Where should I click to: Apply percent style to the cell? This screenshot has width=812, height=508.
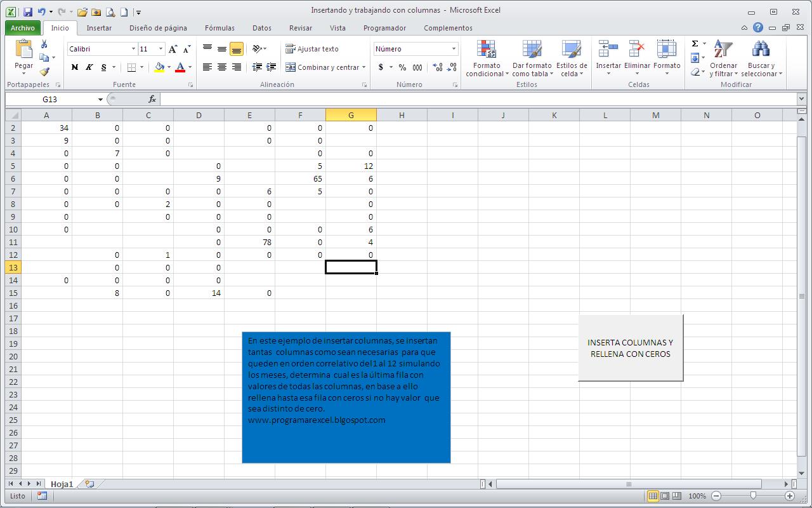click(x=402, y=67)
